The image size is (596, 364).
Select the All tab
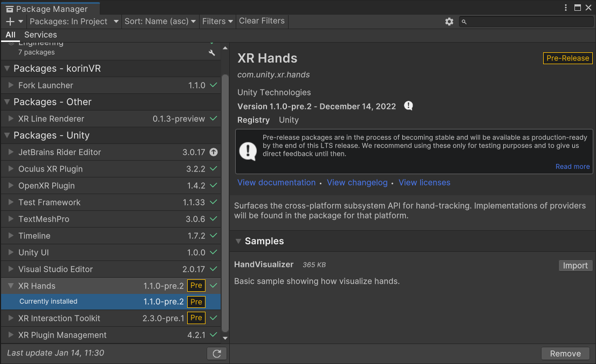tap(10, 35)
